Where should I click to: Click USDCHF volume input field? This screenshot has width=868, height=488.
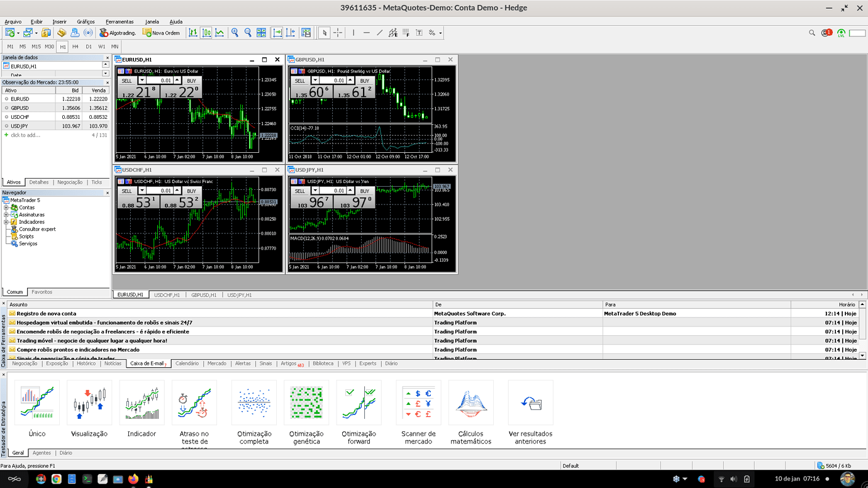(160, 191)
